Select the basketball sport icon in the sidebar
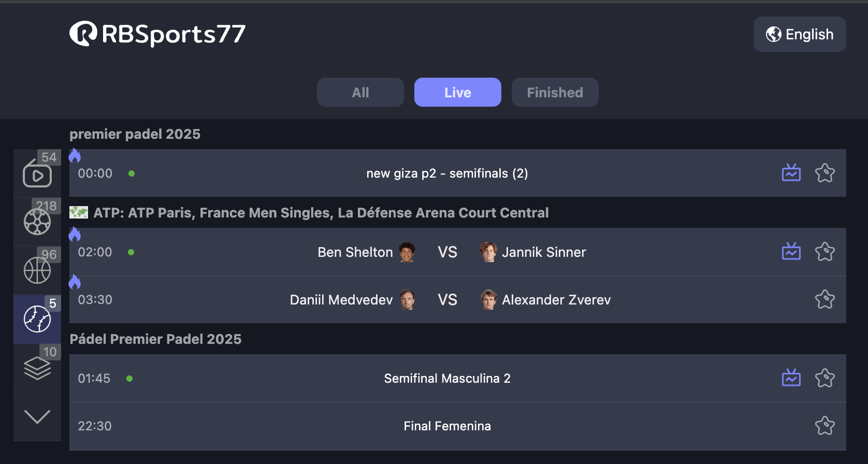The image size is (868, 464). click(x=37, y=270)
